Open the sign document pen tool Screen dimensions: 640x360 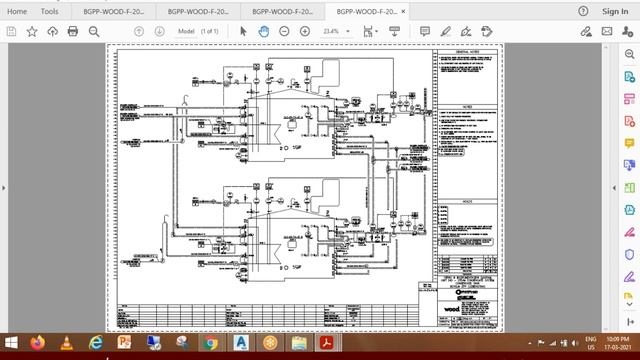pyautogui.click(x=466, y=31)
